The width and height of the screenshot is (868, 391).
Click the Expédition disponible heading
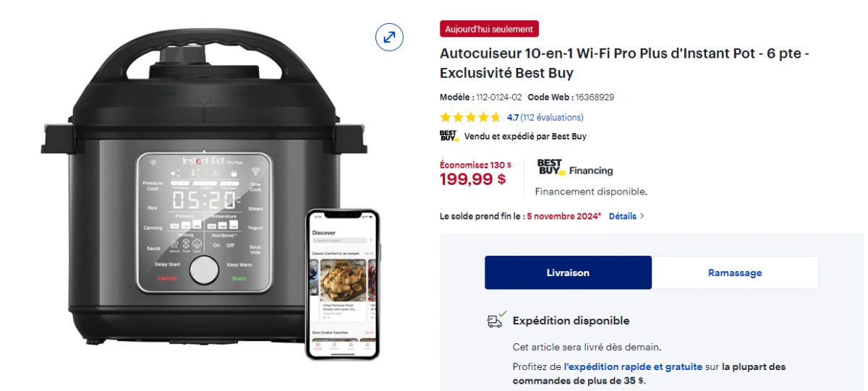[571, 321]
